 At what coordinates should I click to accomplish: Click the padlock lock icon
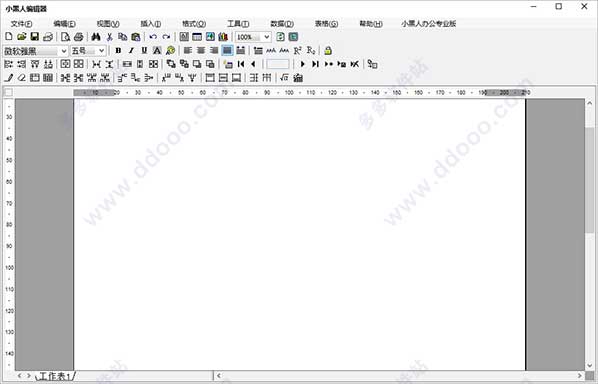pyautogui.click(x=328, y=50)
